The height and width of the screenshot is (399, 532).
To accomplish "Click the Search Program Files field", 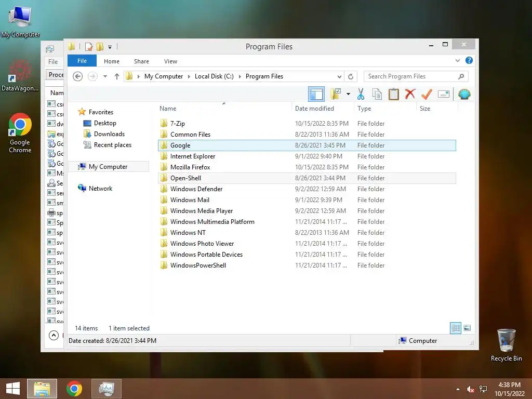I will pyautogui.click(x=416, y=76).
